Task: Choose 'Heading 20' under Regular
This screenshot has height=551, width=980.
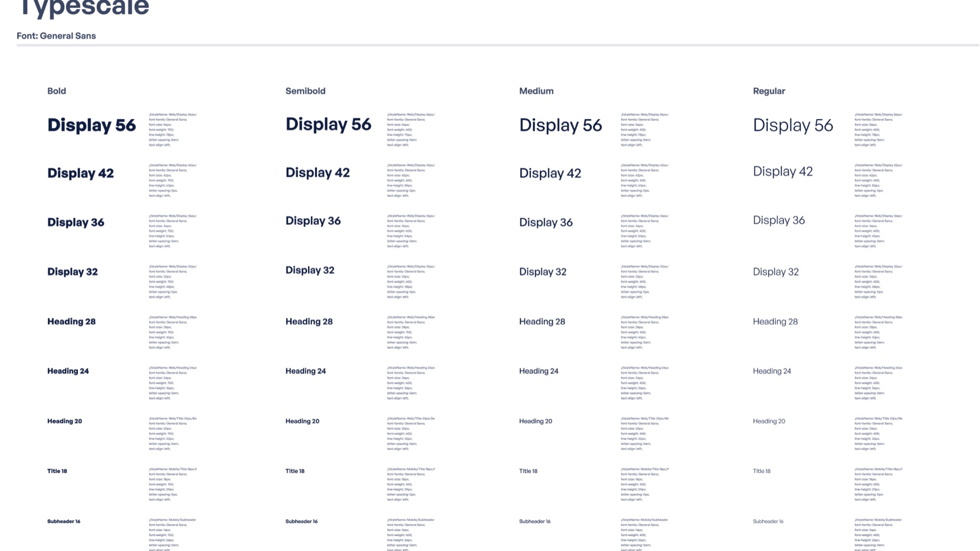Action: pos(769,422)
